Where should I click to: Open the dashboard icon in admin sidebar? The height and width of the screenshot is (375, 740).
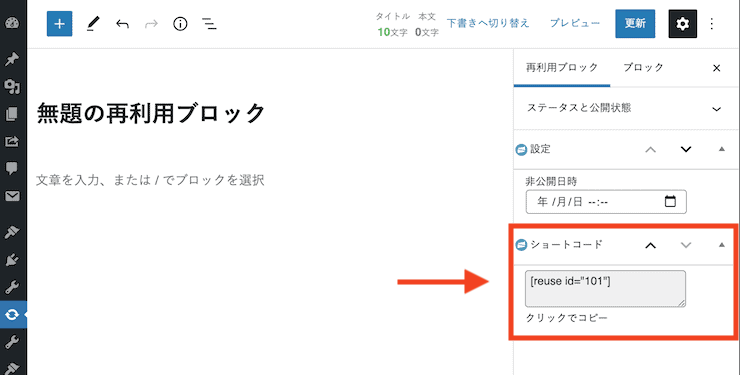(x=12, y=23)
